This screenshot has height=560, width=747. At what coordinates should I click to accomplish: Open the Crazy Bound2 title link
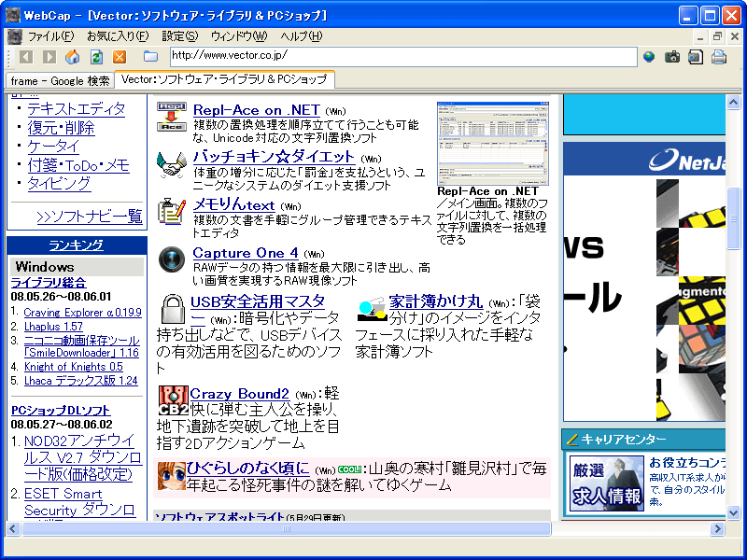pos(239,394)
